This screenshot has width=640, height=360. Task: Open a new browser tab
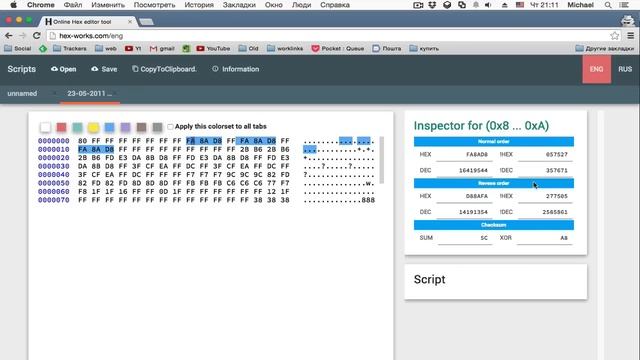pyautogui.click(x=146, y=22)
